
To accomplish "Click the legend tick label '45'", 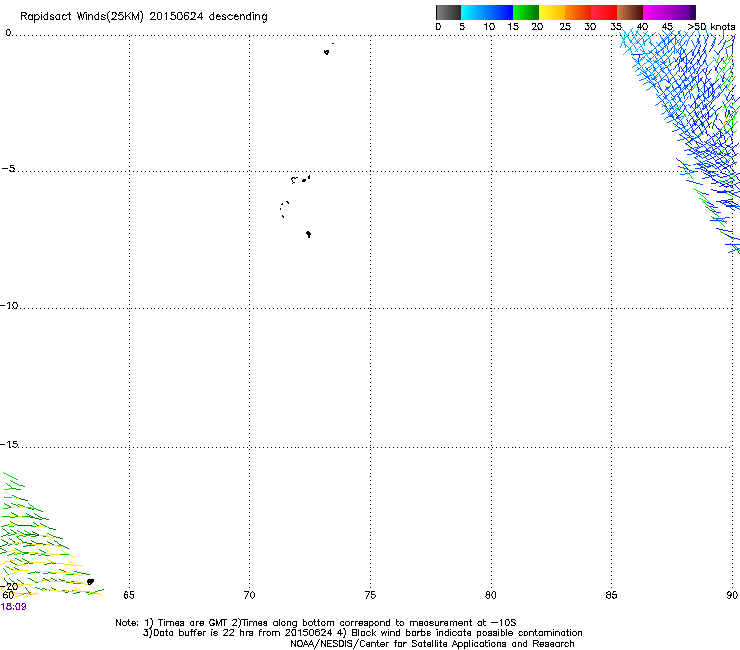I will pyautogui.click(x=667, y=27).
